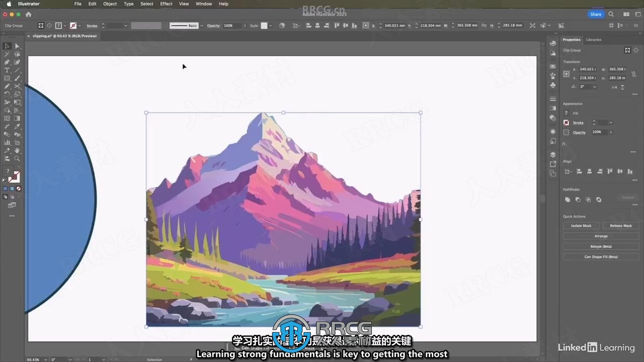Select the Rectangle tool
This screenshot has width=644, height=362.
(x=7, y=78)
